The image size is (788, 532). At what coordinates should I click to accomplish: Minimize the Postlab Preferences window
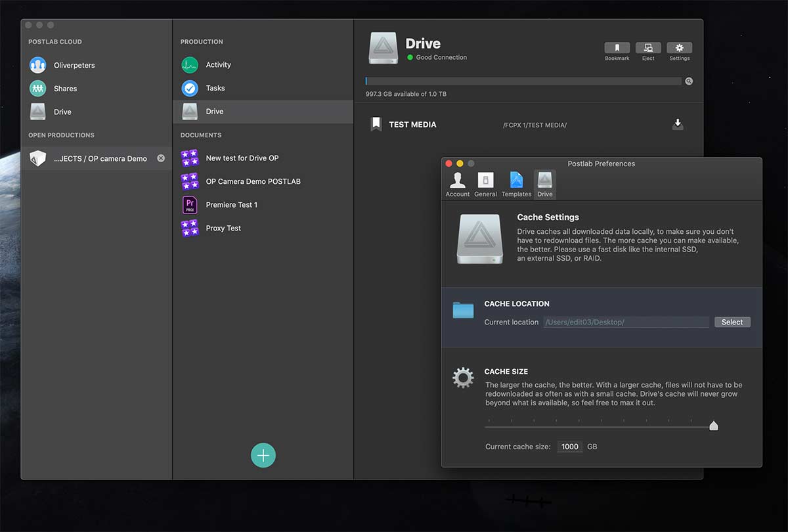click(x=460, y=164)
